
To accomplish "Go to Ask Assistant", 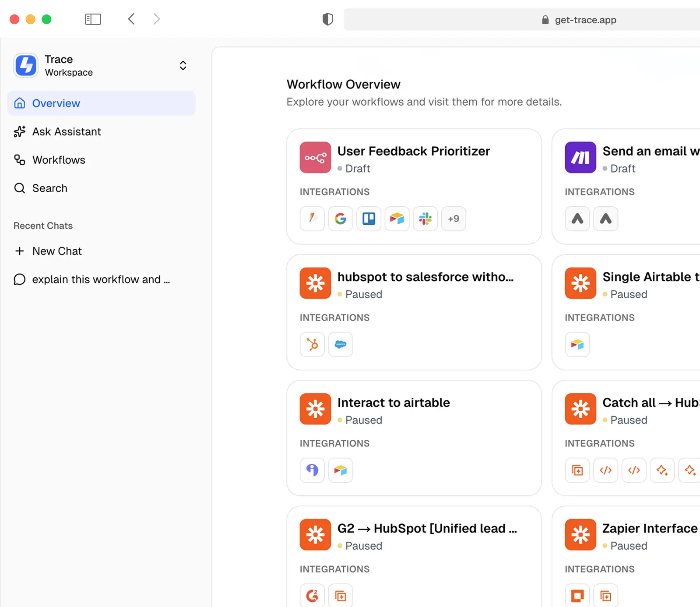I will pyautogui.click(x=67, y=132).
